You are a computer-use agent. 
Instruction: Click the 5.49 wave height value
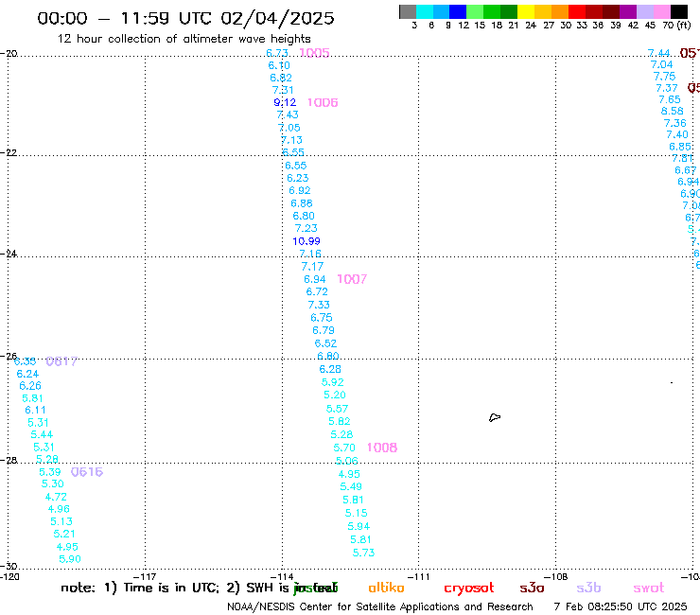pos(351,486)
